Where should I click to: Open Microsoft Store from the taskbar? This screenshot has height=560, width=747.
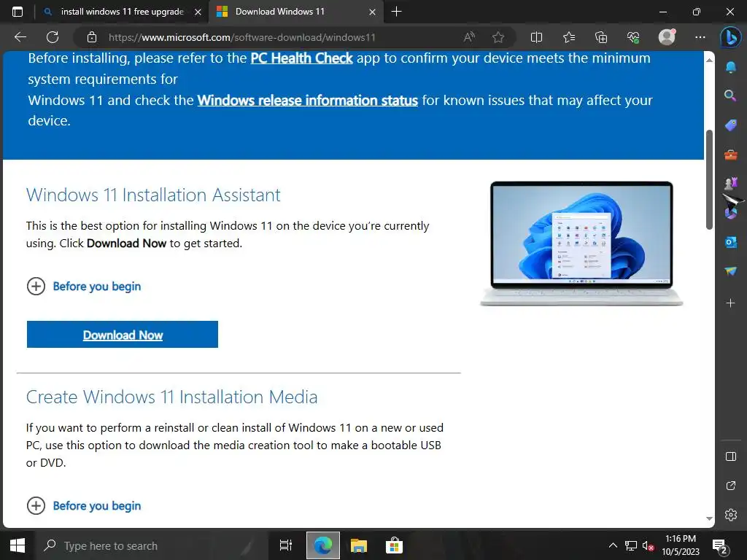point(395,545)
